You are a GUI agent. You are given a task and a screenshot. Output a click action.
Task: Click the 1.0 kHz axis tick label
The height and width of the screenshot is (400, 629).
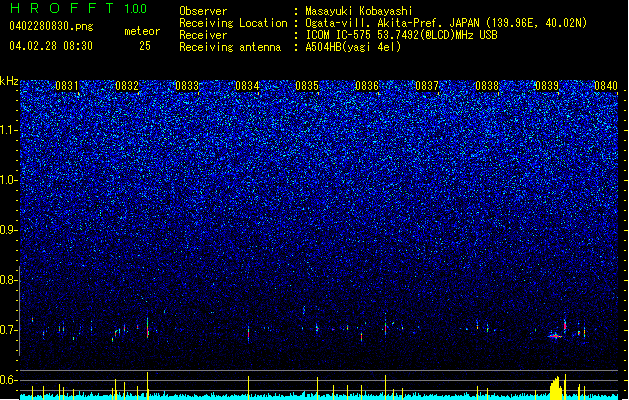click(9, 180)
